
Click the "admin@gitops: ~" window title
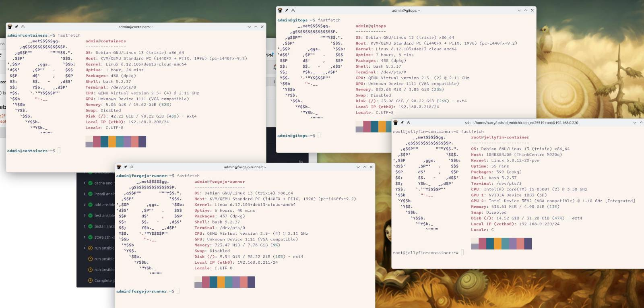[406, 10]
